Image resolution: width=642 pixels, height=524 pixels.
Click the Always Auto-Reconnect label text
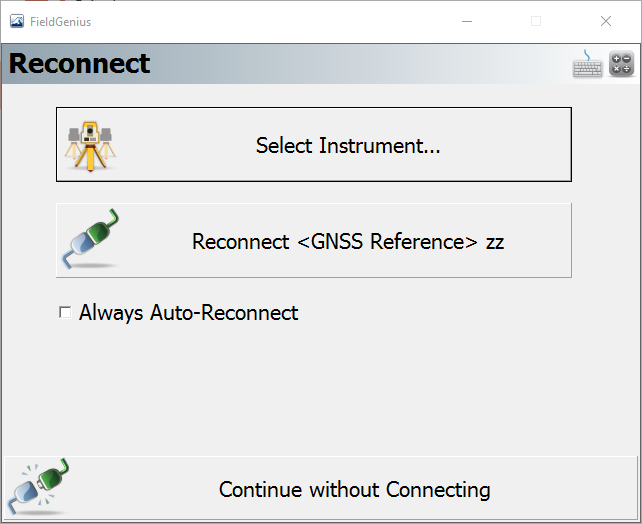click(188, 313)
